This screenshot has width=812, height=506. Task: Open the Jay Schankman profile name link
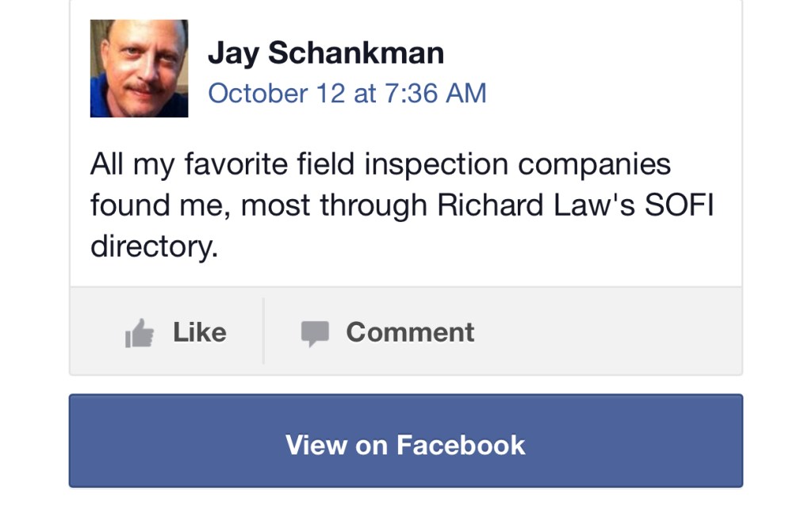click(325, 53)
